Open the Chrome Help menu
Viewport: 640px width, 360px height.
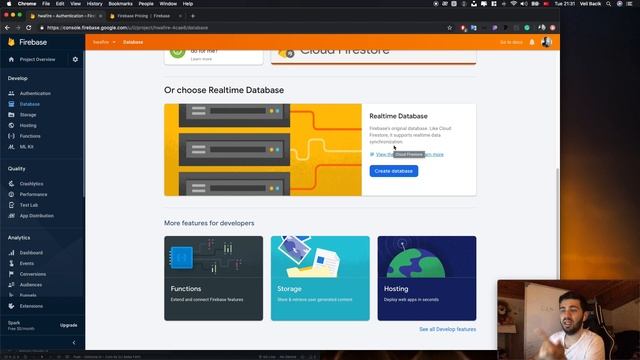(188, 4)
